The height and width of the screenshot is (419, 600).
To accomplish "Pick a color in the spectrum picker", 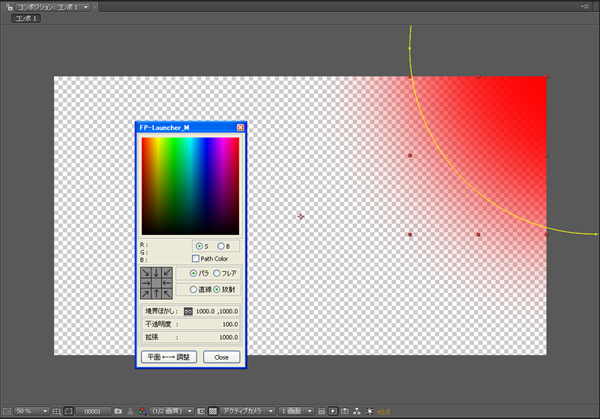I will tap(190, 186).
